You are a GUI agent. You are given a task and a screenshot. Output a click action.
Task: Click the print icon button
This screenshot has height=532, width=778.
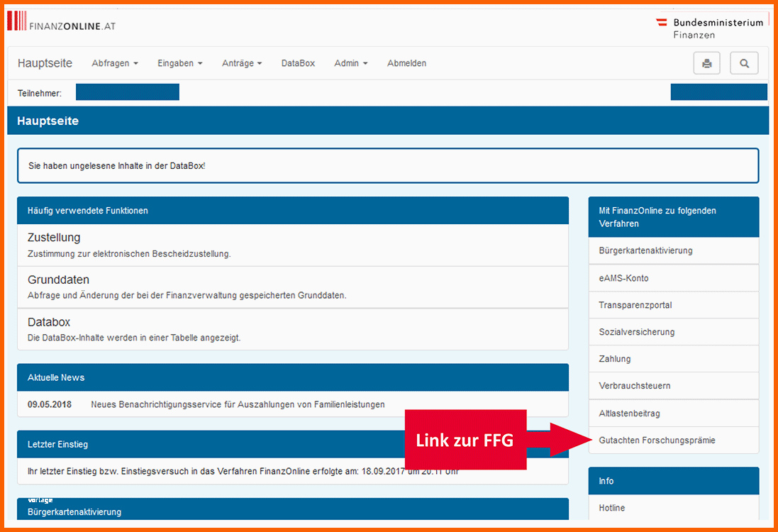click(706, 63)
